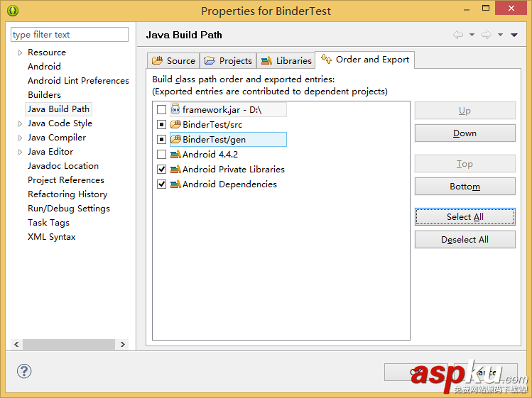Click the Android Dependencies library icon

(175, 184)
